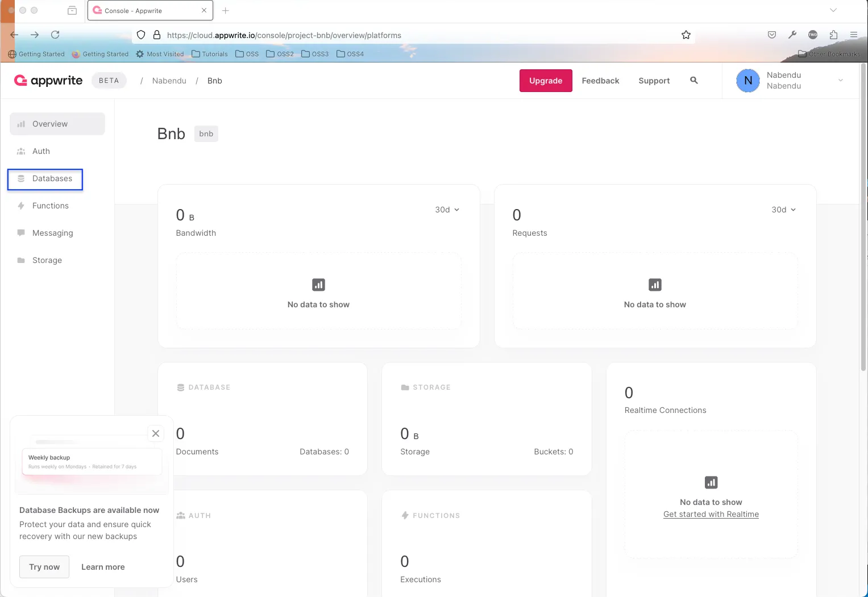This screenshot has width=868, height=597.
Task: Open the Overview sidebar item
Action: point(57,124)
